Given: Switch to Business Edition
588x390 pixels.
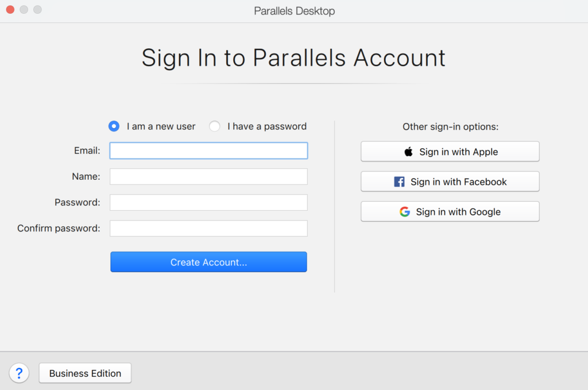Looking at the screenshot, I should pyautogui.click(x=85, y=373).
